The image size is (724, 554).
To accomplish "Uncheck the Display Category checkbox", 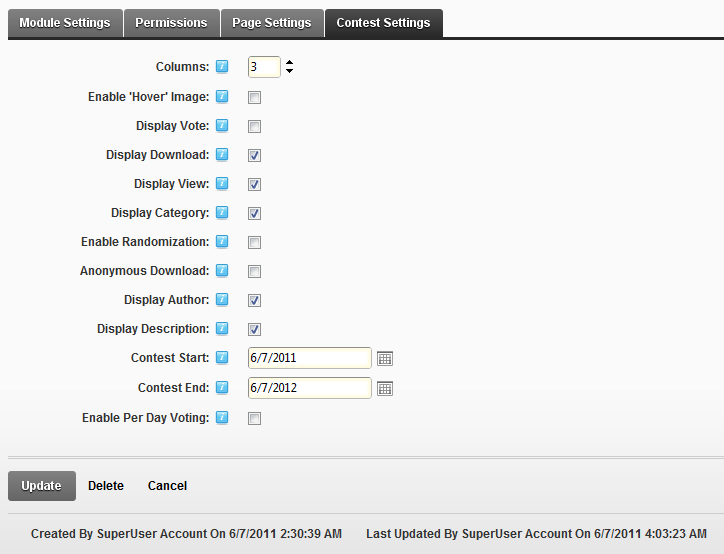I will [x=254, y=214].
